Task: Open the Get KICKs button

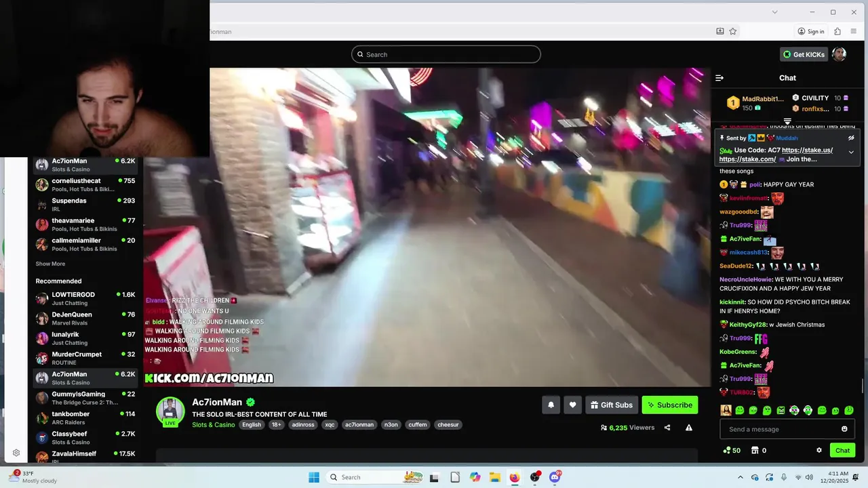Action: point(804,54)
